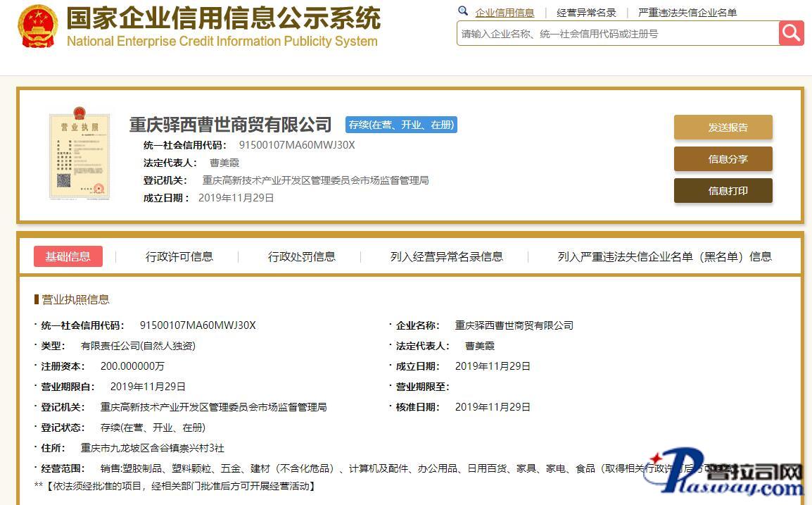
Task: Click the 存续(在营、开业、在册) status badge
Action: (401, 125)
